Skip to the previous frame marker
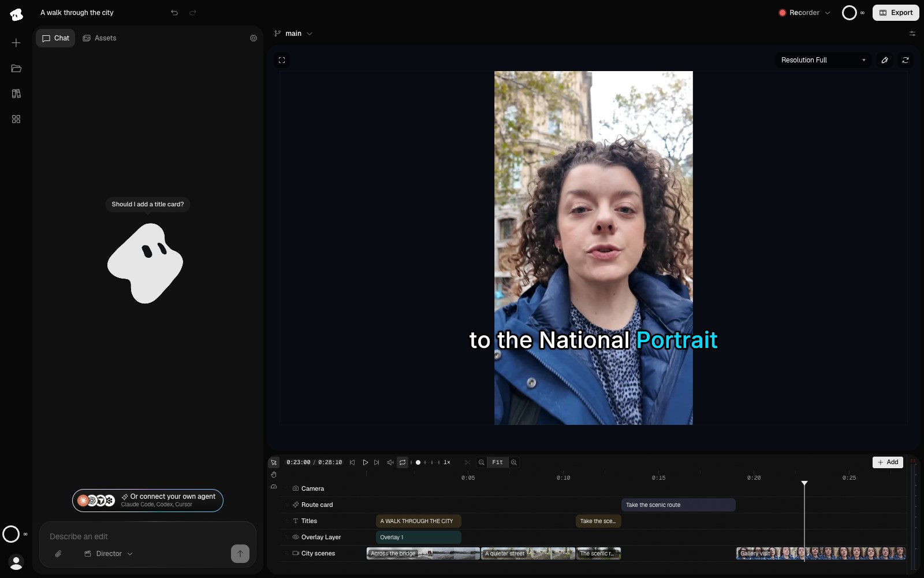Image resolution: width=924 pixels, height=578 pixels. coord(352,462)
